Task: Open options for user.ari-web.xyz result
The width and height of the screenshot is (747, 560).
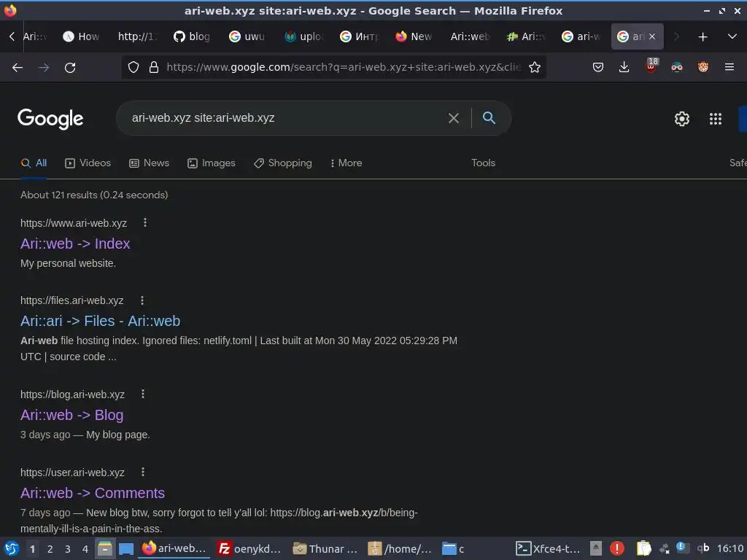Action: pyautogui.click(x=143, y=472)
